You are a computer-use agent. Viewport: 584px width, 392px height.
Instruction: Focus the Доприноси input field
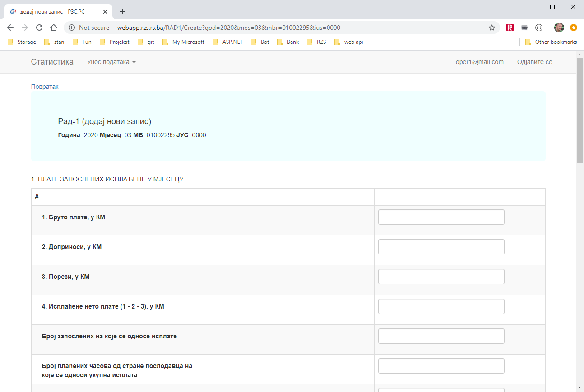click(441, 247)
